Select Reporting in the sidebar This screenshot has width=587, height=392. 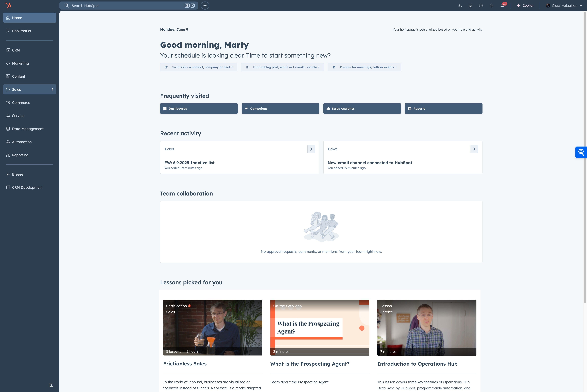pos(20,155)
